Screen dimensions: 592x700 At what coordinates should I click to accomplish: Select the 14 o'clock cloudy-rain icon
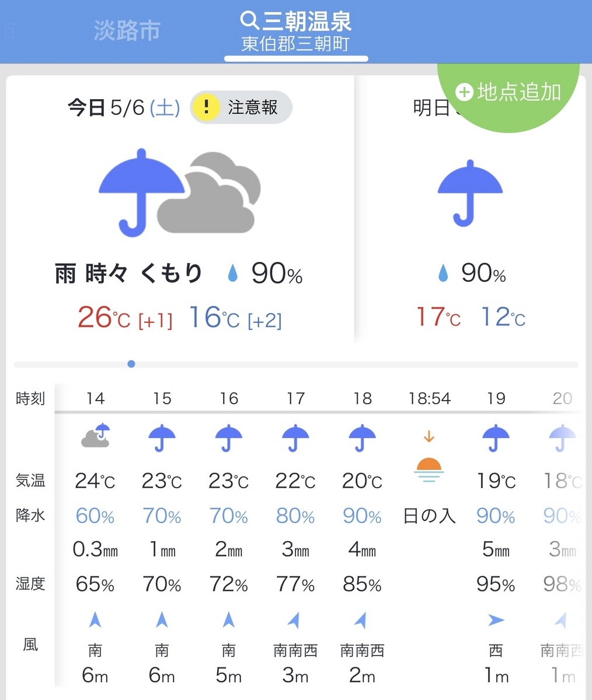coord(96,435)
